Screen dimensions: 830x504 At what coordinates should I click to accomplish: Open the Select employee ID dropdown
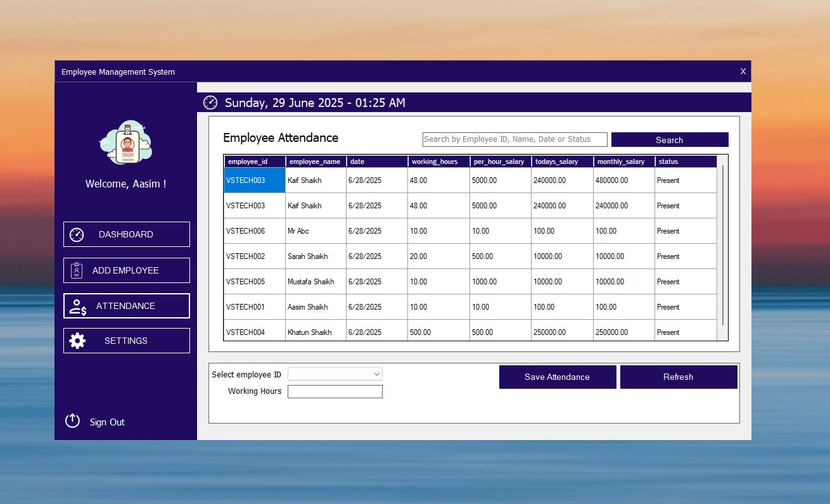(335, 374)
